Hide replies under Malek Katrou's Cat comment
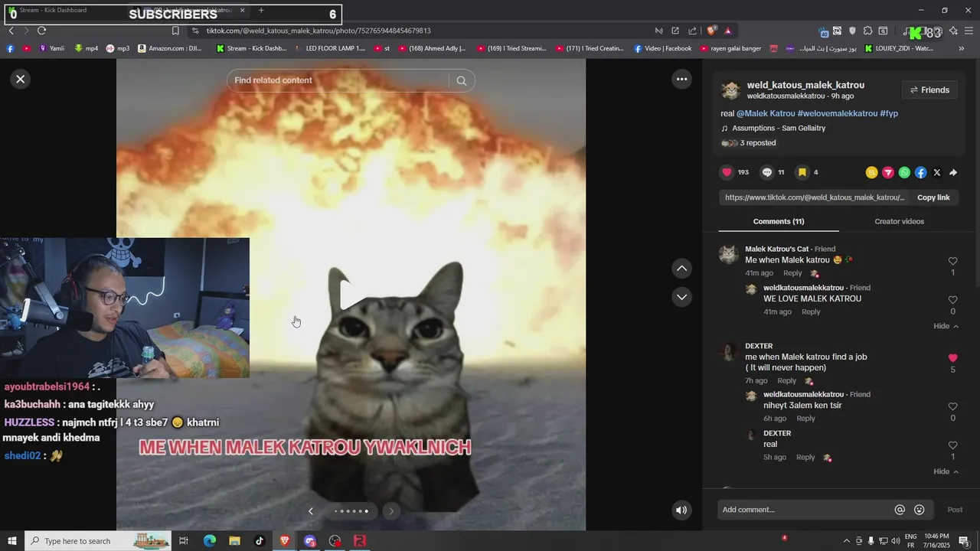 946,326
